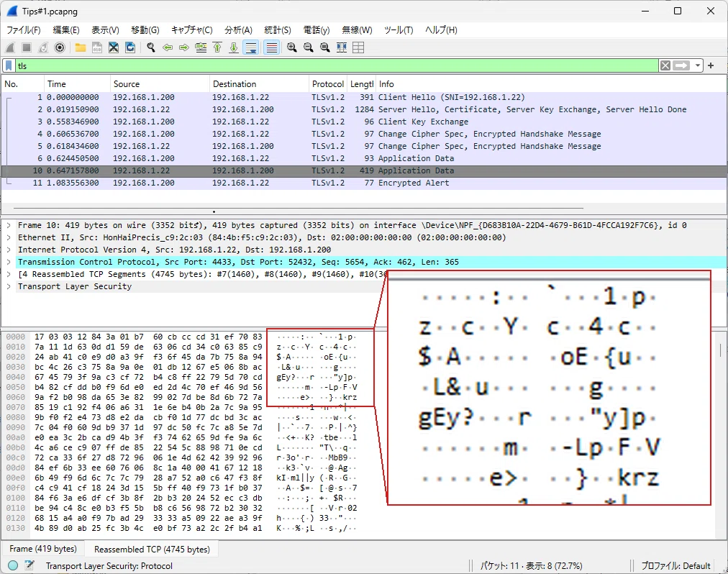
Task: Click the display filter bookmark icon
Action: pyautogui.click(x=9, y=66)
